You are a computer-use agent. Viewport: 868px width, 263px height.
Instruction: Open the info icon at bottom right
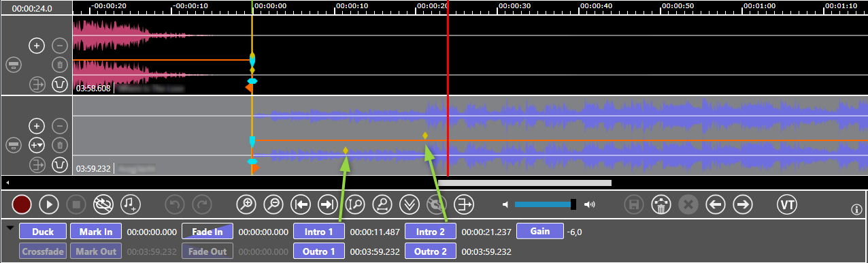pos(856,210)
